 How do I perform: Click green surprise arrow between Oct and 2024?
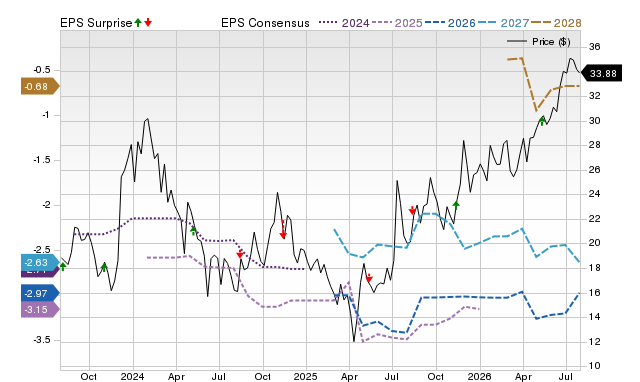104,267
